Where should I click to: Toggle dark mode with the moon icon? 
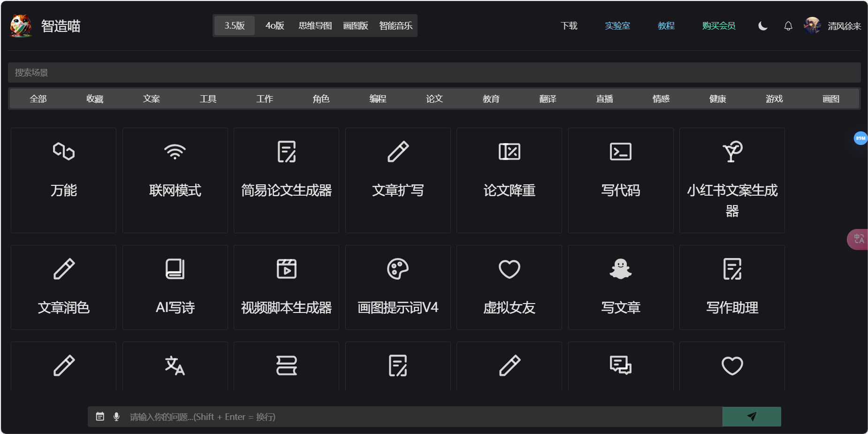click(762, 26)
